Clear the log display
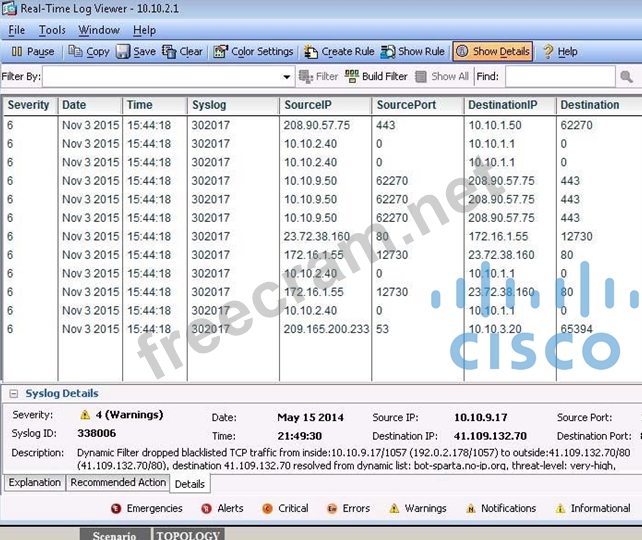Screen dimensions: 642x540 coord(181,52)
